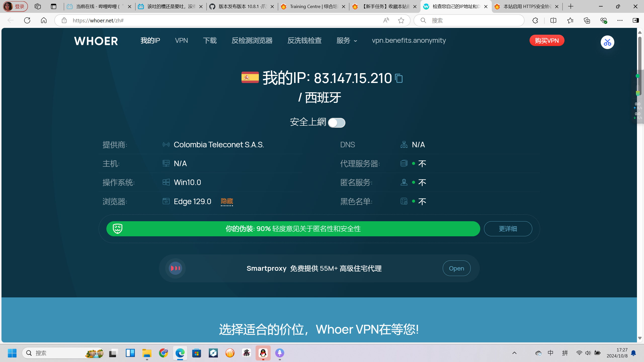
Task: Click the read aloud icon in address bar
Action: coord(386,20)
